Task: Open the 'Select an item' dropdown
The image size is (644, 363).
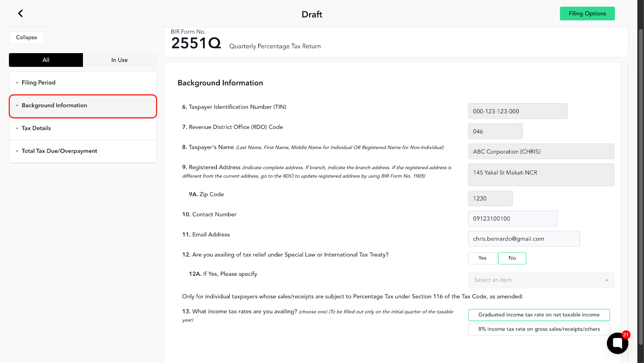Action: pyautogui.click(x=541, y=280)
